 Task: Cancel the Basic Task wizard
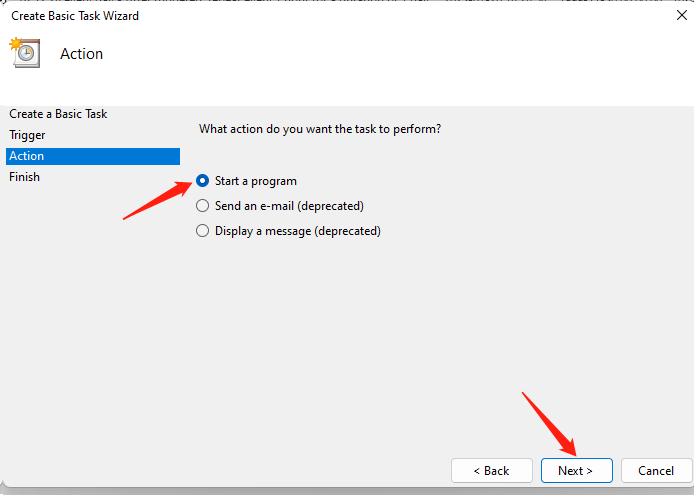tap(656, 470)
